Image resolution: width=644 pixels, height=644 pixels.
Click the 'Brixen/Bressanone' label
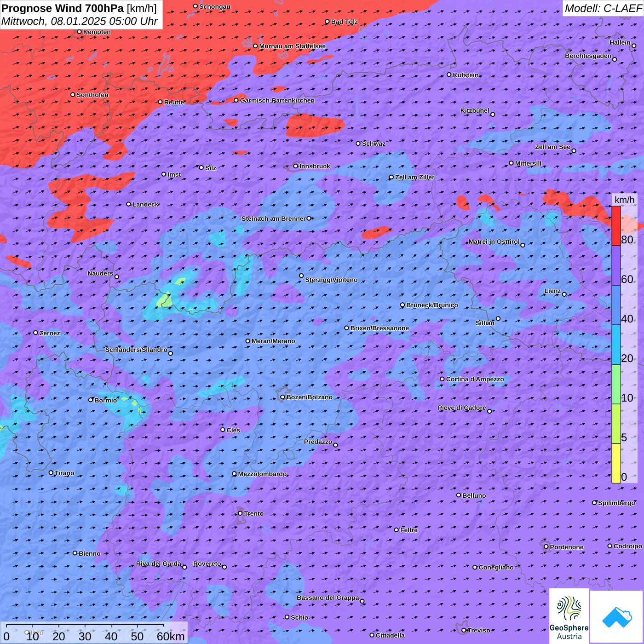pos(380,328)
